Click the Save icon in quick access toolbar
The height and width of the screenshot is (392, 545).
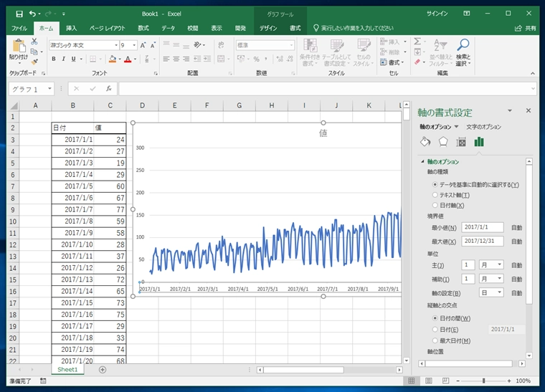click(x=19, y=13)
